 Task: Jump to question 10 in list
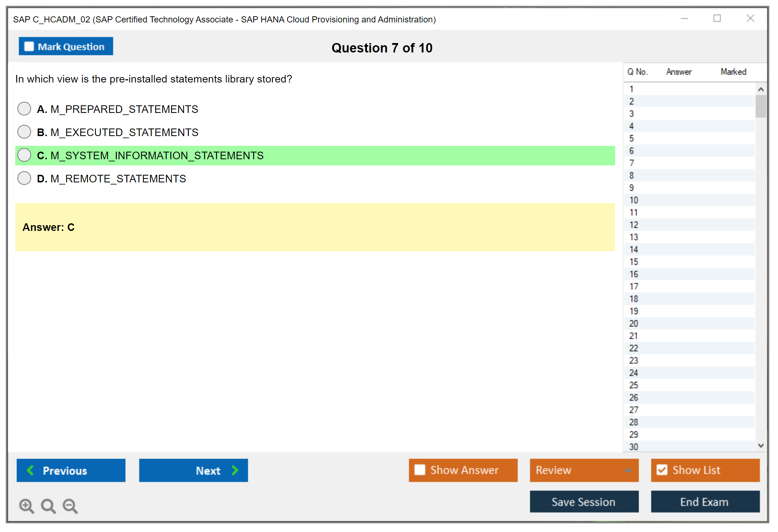pyautogui.click(x=634, y=200)
